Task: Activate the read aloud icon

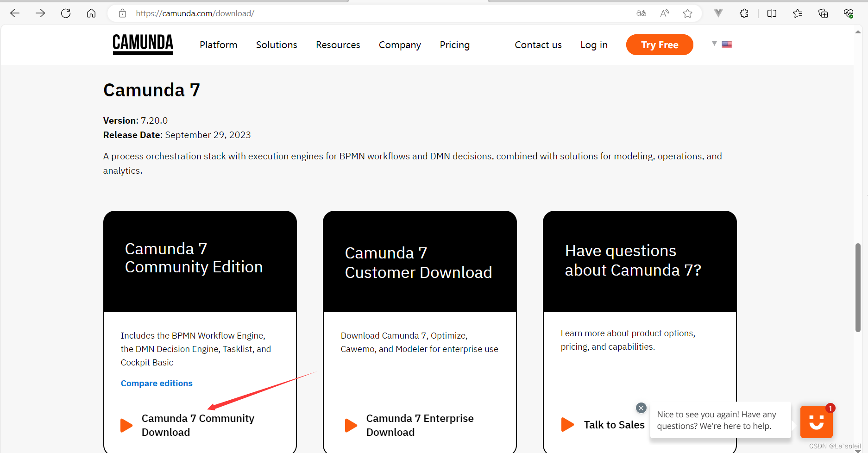Action: click(x=665, y=13)
